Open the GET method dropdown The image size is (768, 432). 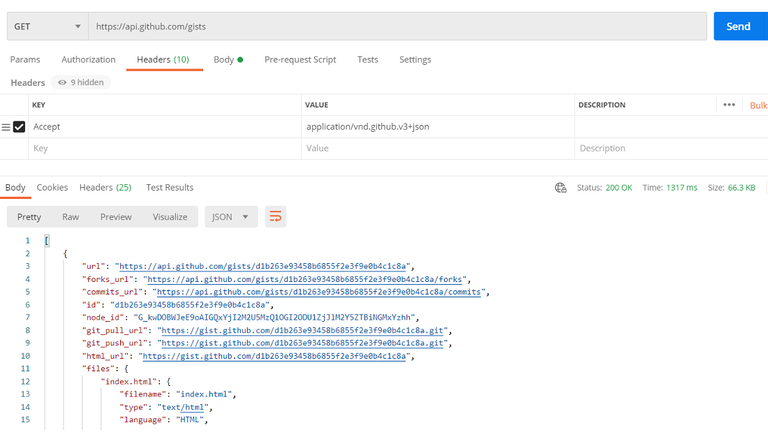pyautogui.click(x=45, y=26)
